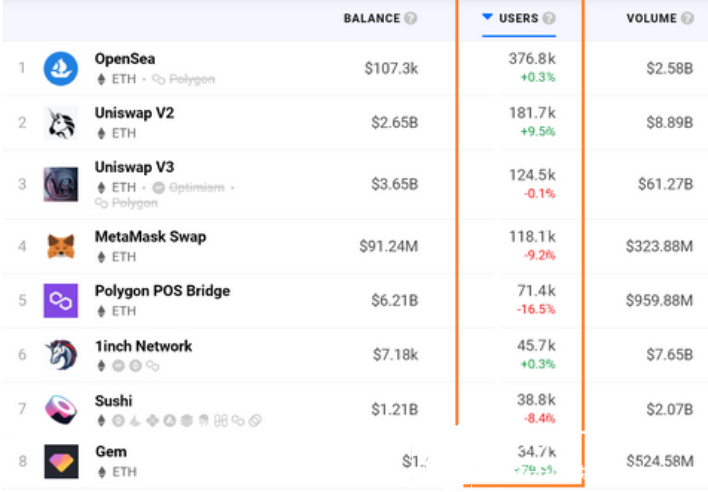Sort the table by BALANCE column
Image resolution: width=708 pixels, height=492 pixels.
tap(372, 18)
